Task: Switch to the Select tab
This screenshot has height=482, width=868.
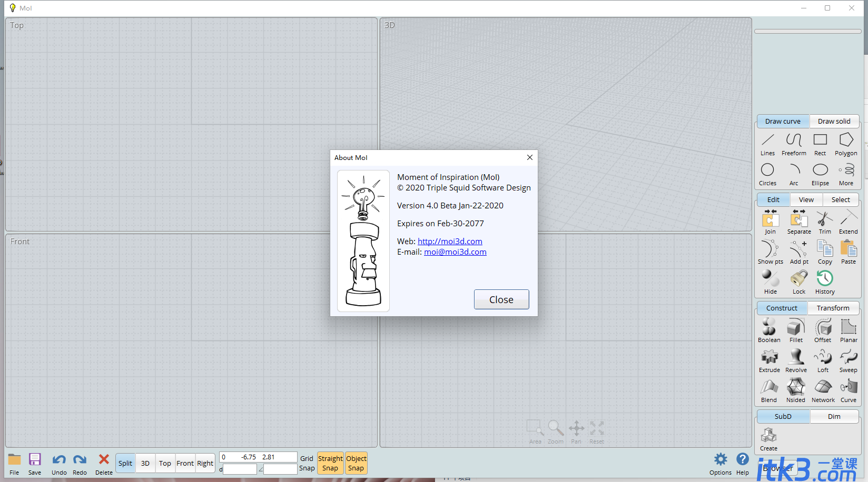Action: [841, 199]
